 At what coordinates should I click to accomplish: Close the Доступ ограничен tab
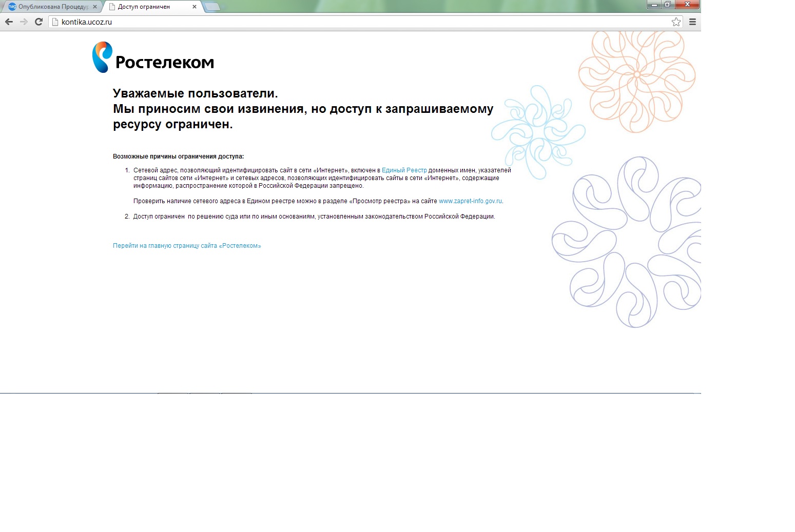click(x=194, y=7)
